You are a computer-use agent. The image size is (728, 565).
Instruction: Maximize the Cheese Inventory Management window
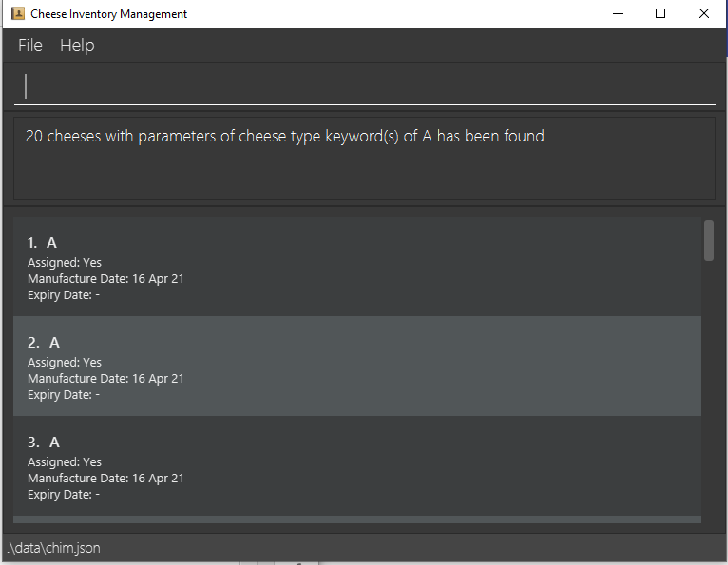click(x=661, y=14)
